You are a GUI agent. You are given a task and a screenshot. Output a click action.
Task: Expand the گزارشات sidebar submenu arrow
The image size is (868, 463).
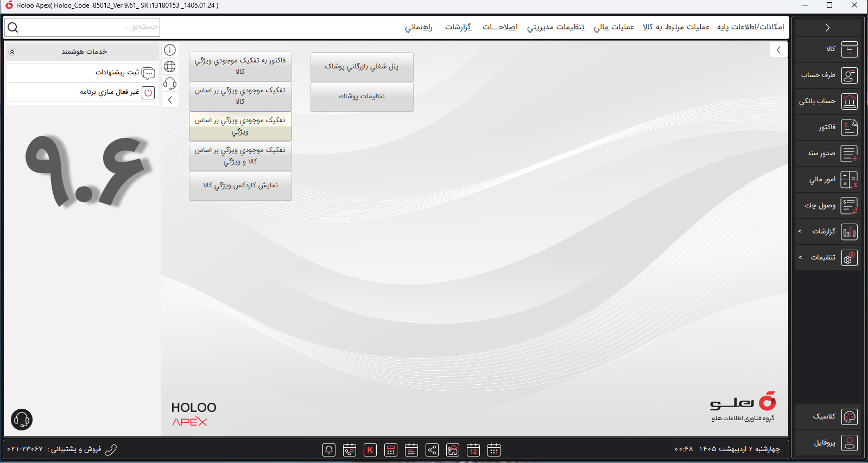pyautogui.click(x=800, y=232)
